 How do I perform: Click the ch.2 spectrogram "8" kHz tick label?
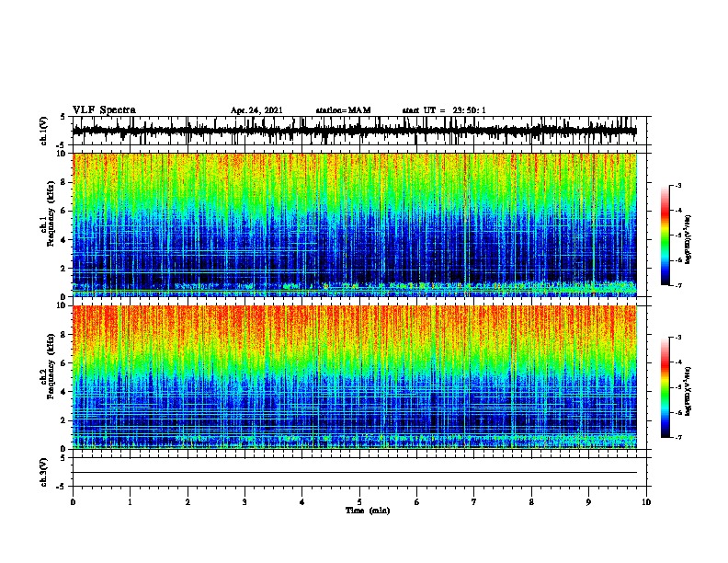pos(64,335)
